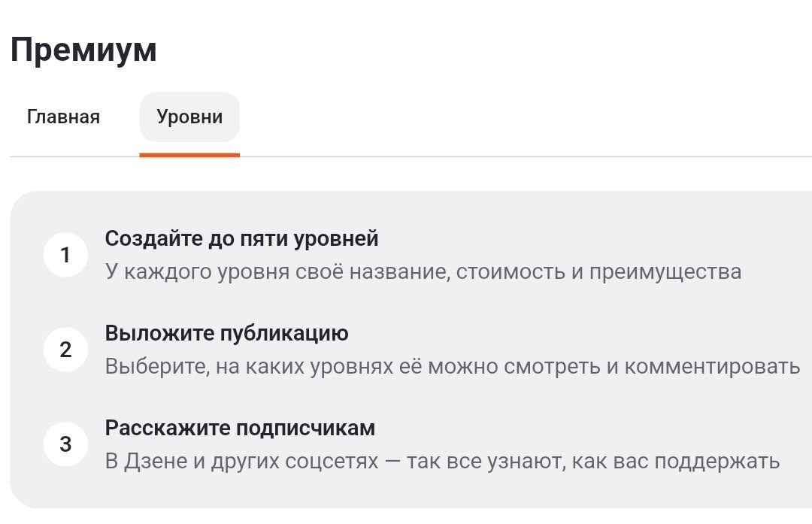Click the orange underline beneath 'Уровни'
Screen dimensions: 812x524
189,155
